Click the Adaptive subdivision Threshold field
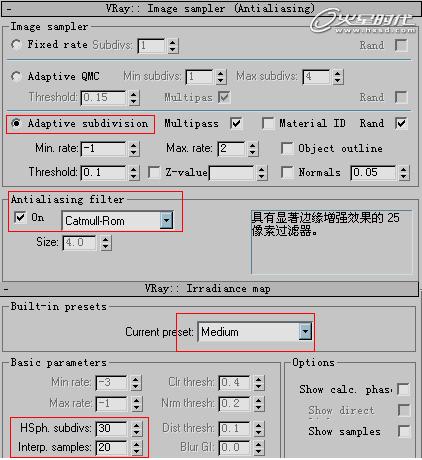The height and width of the screenshot is (460, 422). pos(103,173)
